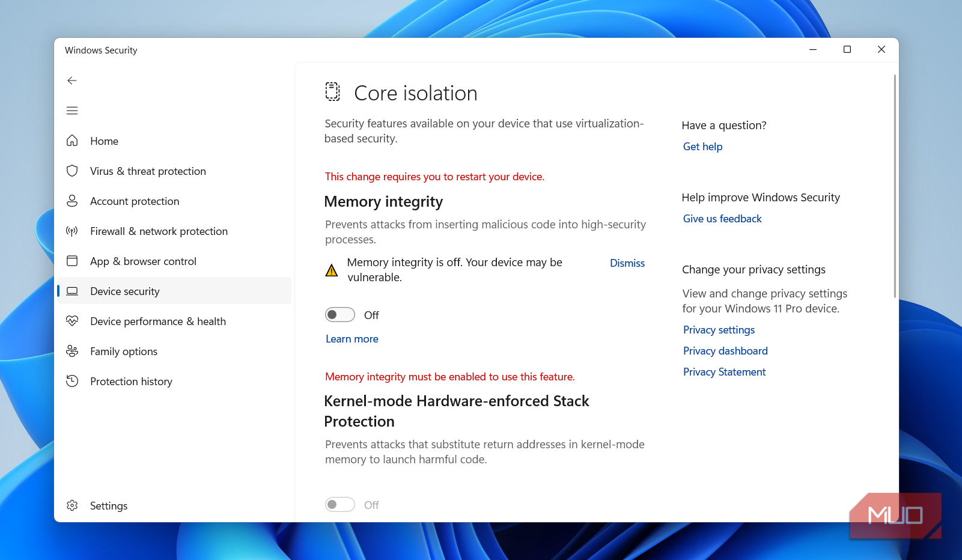Click the Settings gear icon

pyautogui.click(x=72, y=505)
